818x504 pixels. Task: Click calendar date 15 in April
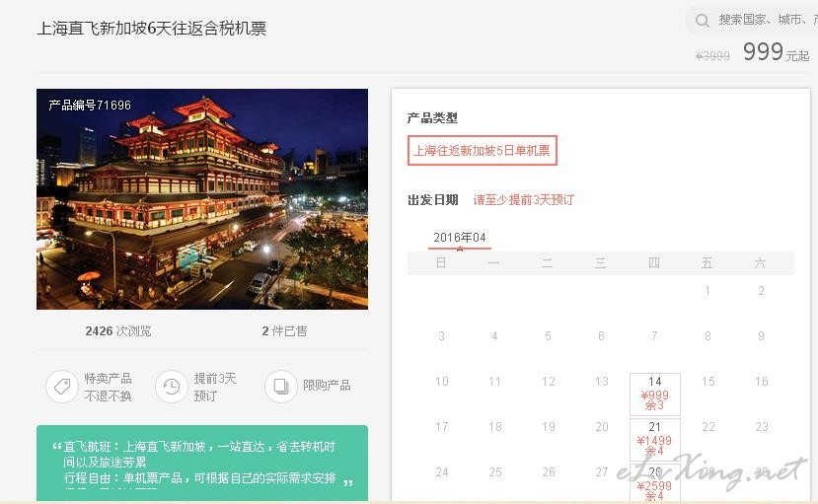(x=707, y=382)
